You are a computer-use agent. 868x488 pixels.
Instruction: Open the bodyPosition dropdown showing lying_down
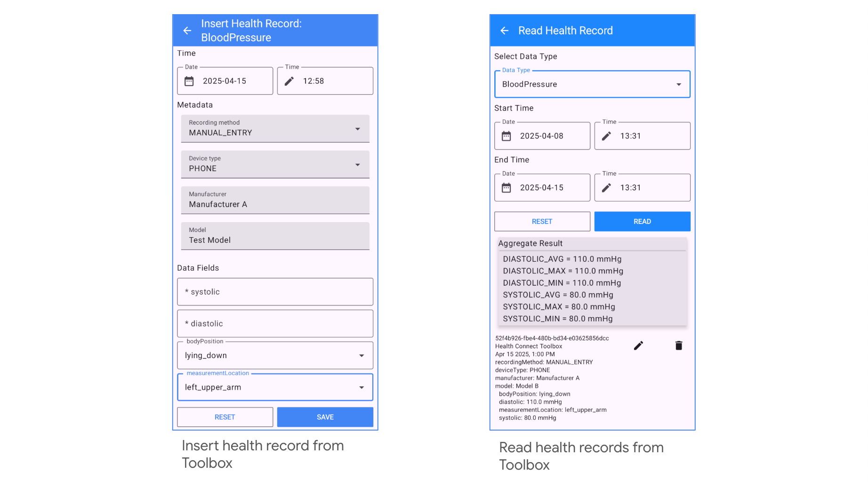[x=362, y=355]
